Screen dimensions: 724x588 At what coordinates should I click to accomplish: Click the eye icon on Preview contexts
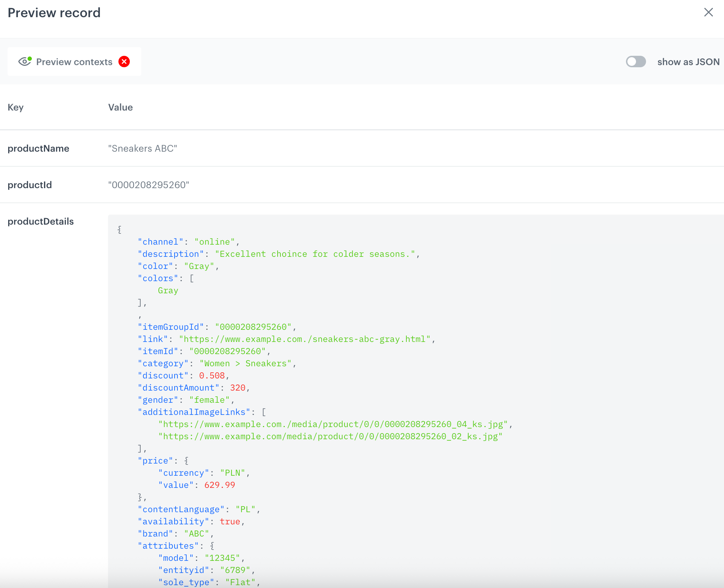24,62
